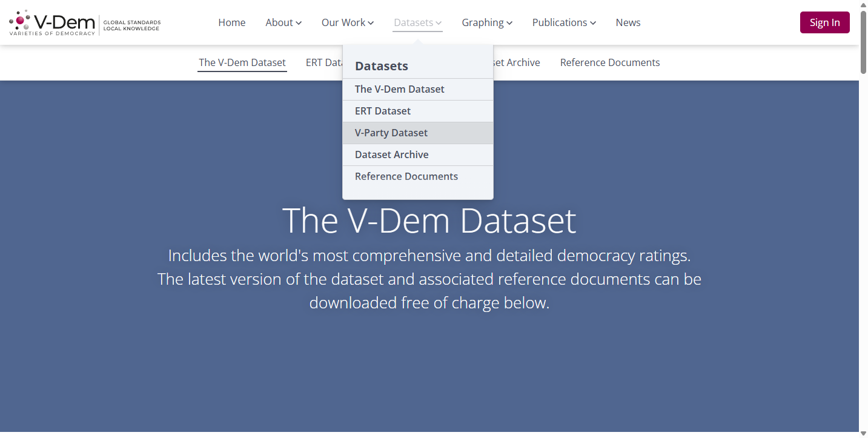Open the News page
Viewport: 868px width, 438px height.
point(628,22)
